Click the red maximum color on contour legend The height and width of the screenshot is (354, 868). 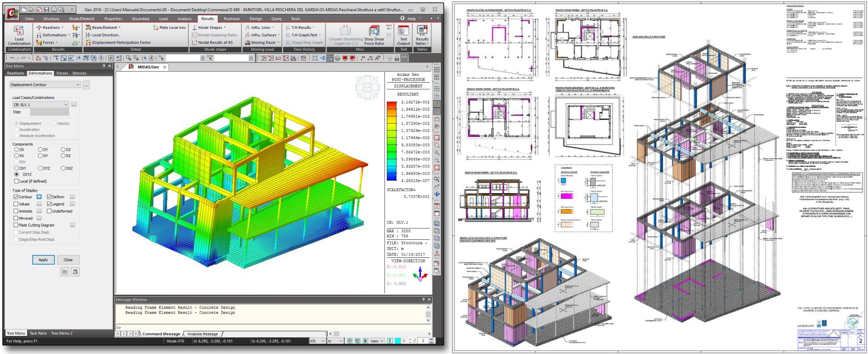click(x=391, y=105)
